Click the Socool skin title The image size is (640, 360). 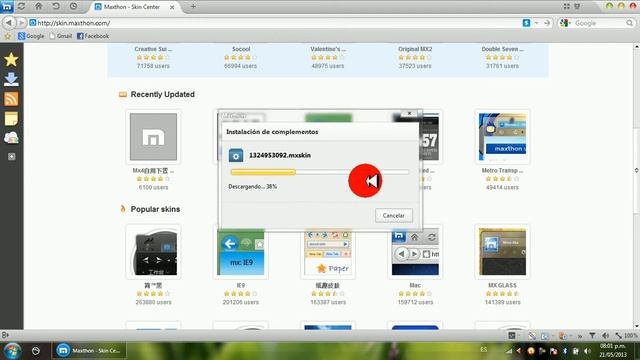241,49
